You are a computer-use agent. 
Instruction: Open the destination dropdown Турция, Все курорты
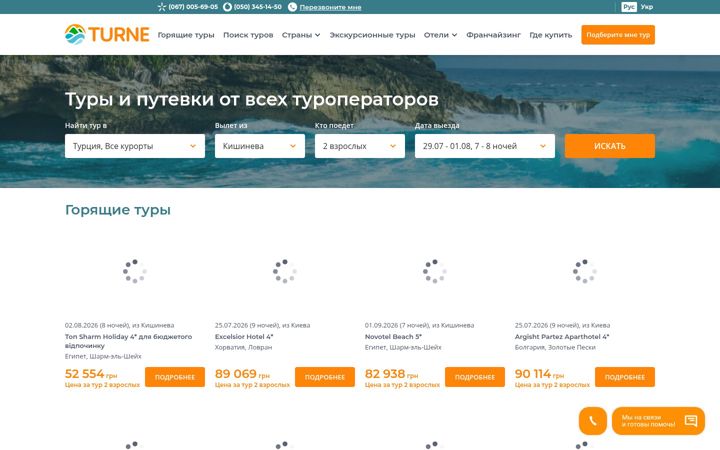tap(135, 146)
